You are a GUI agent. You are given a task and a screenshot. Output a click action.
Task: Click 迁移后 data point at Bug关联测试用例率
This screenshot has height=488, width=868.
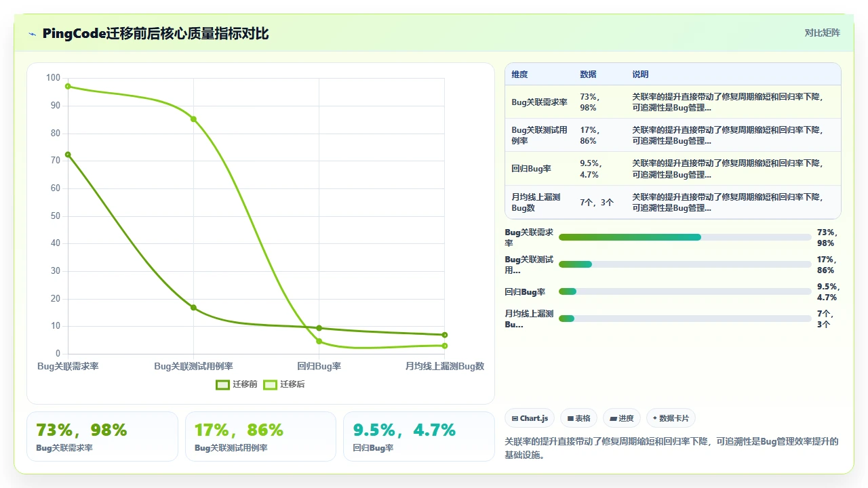pos(193,119)
